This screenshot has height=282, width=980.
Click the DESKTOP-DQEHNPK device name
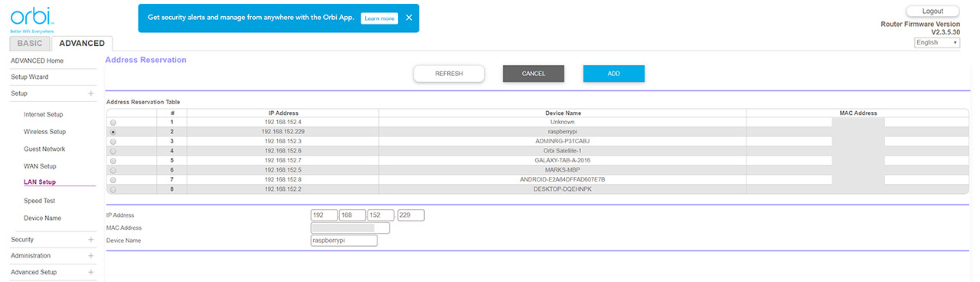pos(563,189)
